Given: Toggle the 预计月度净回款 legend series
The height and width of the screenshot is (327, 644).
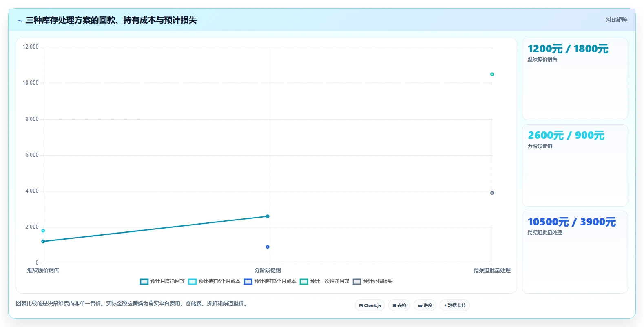Looking at the screenshot, I should point(162,281).
